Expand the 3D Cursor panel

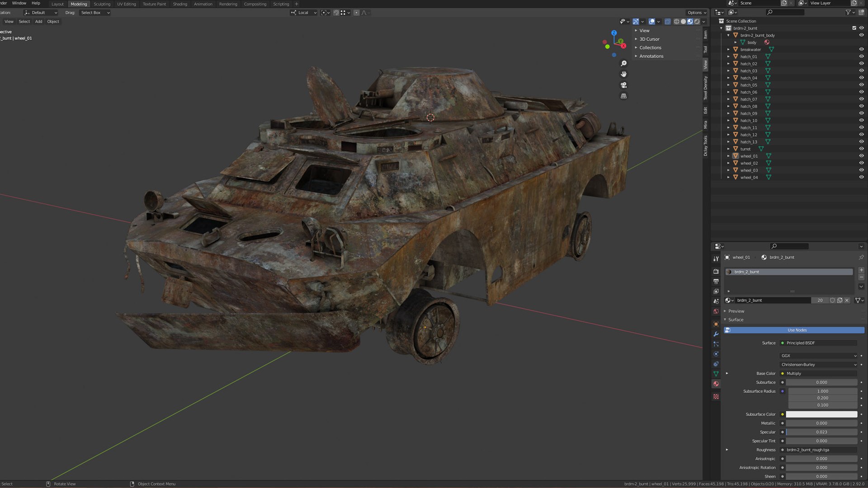coord(649,39)
